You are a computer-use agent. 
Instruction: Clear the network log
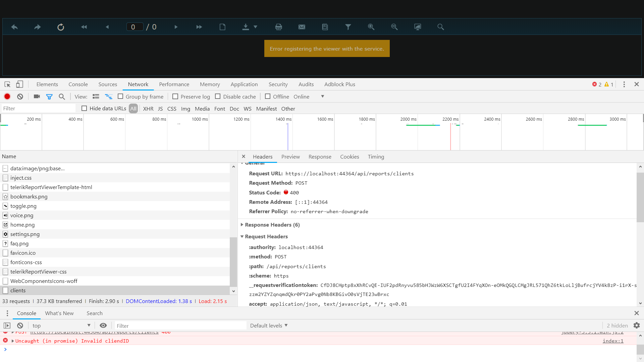click(x=20, y=97)
